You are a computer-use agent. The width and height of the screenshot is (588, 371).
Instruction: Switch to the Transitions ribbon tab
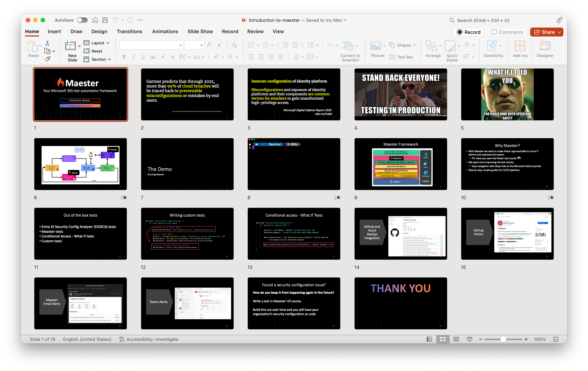(129, 31)
